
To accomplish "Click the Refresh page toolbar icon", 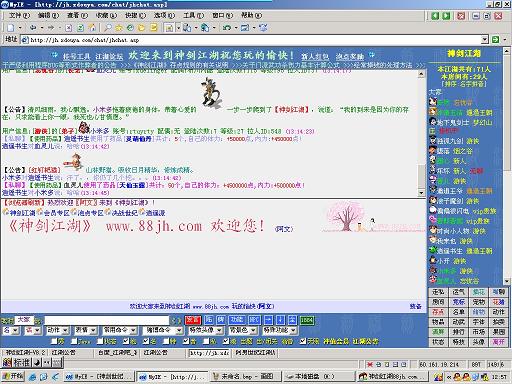I will point(80,28).
